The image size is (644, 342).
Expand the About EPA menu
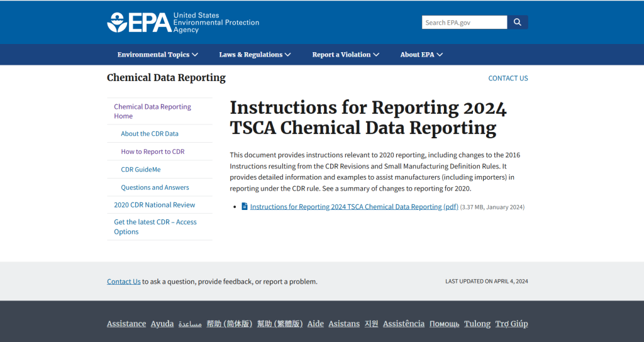pos(421,55)
